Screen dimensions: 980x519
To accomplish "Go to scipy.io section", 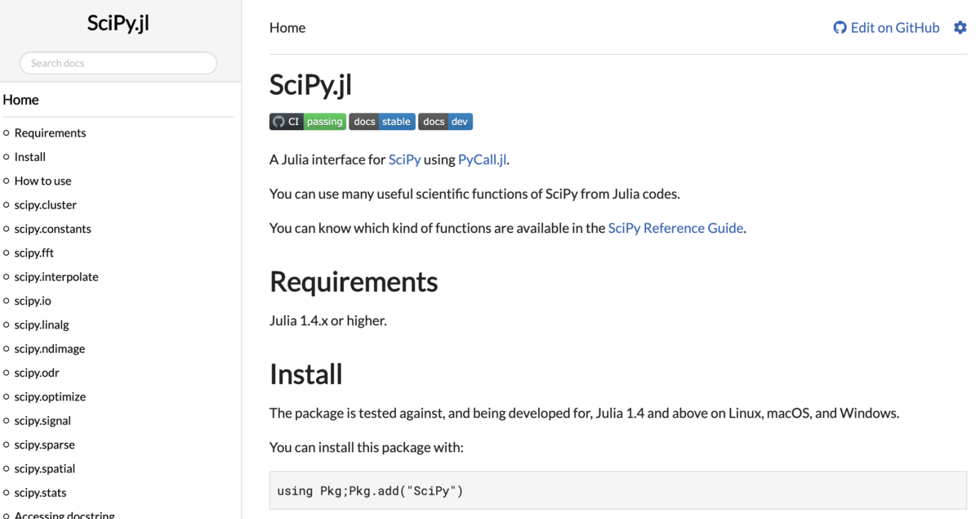I will 33,300.
